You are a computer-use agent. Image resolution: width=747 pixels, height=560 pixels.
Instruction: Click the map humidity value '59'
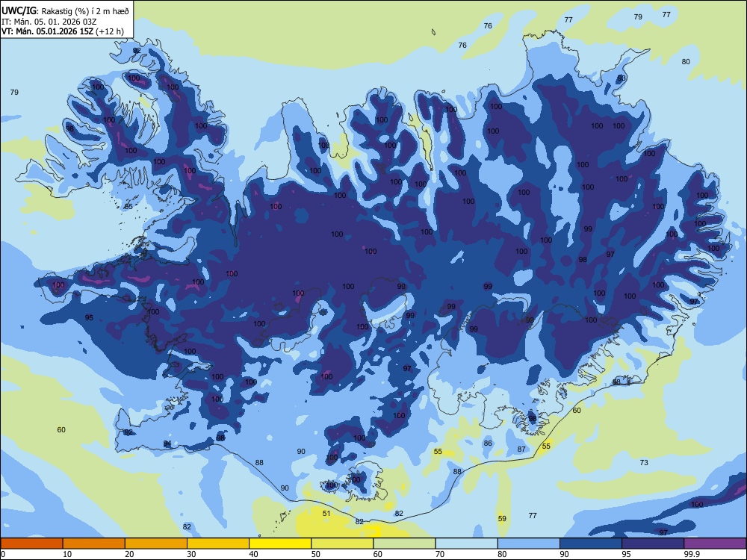tap(502, 519)
